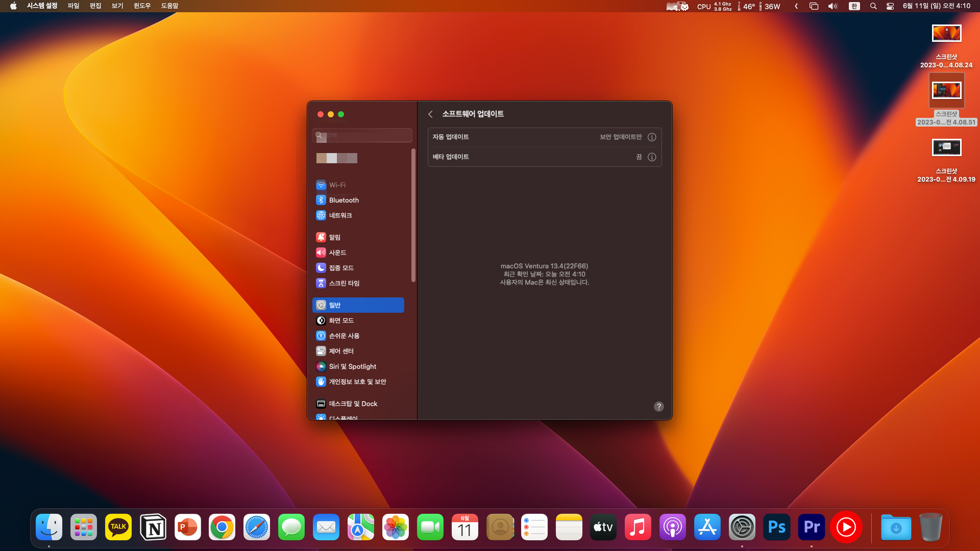This screenshot has width=980, height=551.
Task: Open the Apple ID account row
Action: [x=358, y=158]
